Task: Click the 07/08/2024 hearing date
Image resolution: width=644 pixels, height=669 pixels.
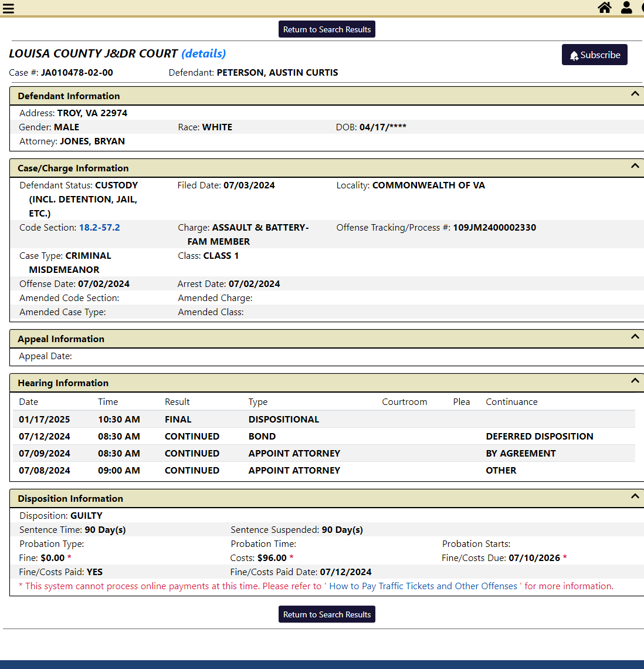Action: (45, 471)
